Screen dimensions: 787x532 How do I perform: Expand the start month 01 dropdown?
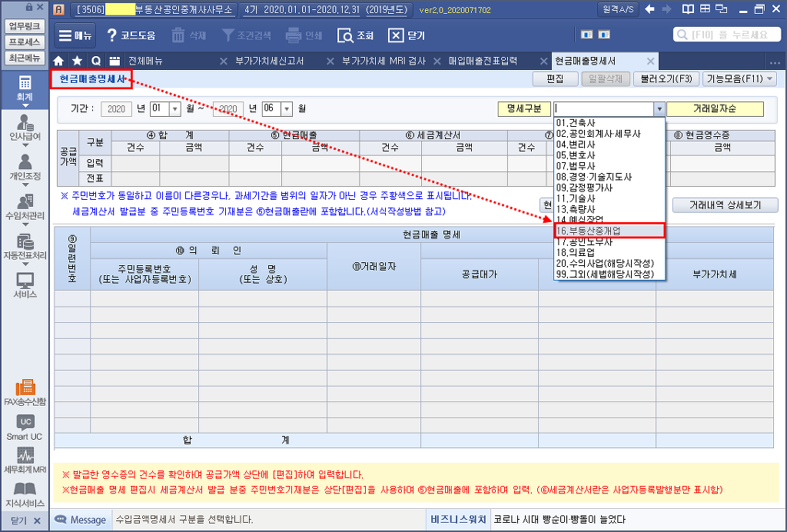(x=175, y=109)
